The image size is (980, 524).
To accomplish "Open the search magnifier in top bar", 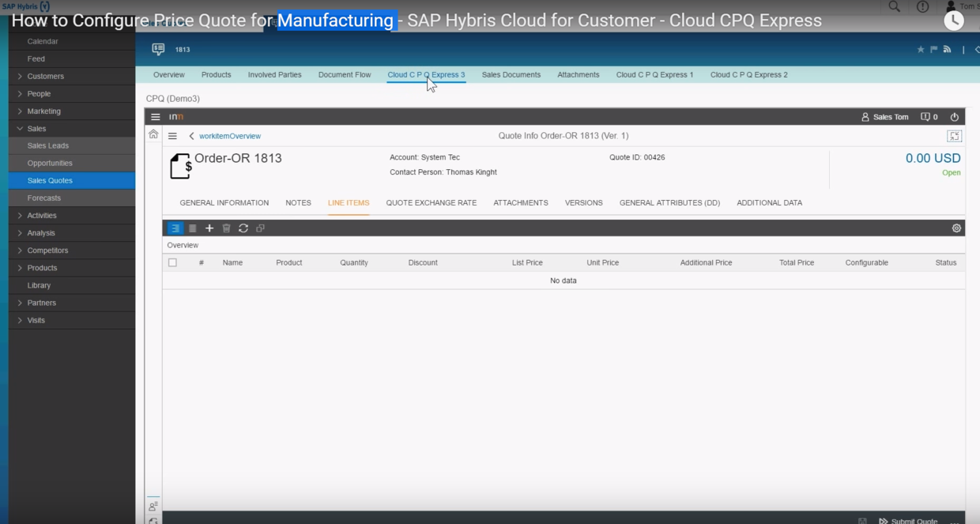I will (x=894, y=6).
